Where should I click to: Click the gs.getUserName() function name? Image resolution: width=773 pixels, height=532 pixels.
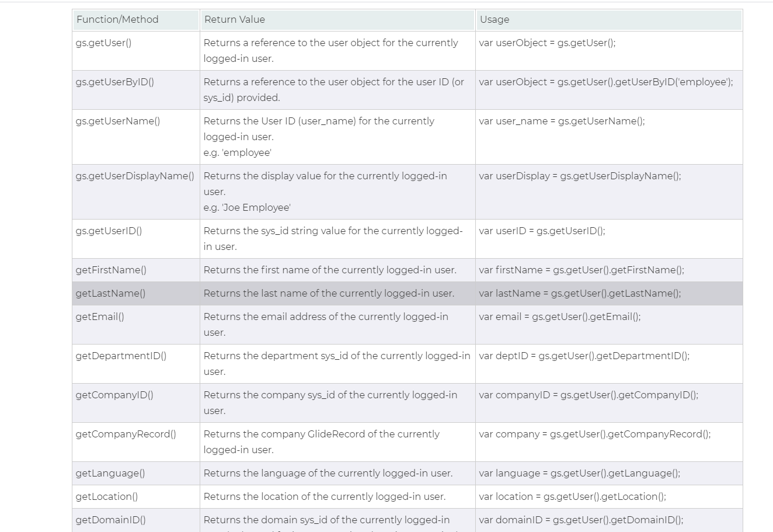pyautogui.click(x=116, y=121)
